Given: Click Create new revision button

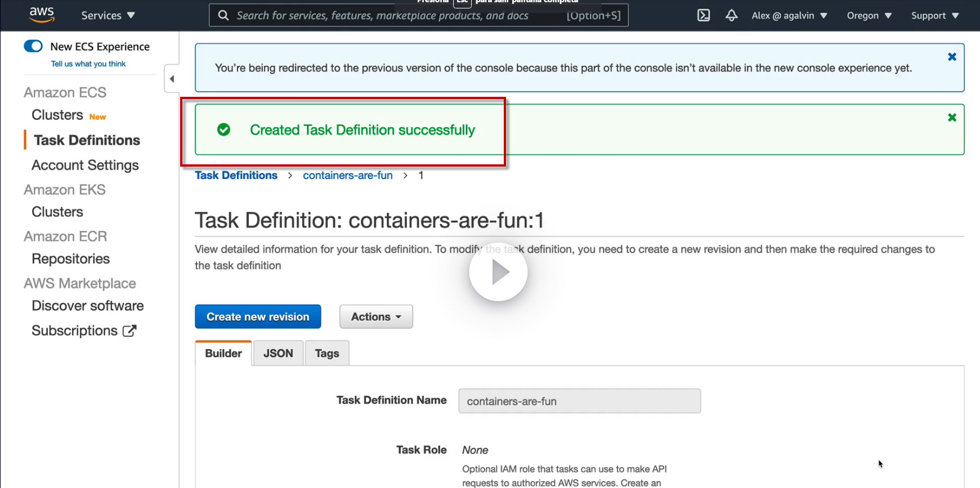Looking at the screenshot, I should [258, 317].
